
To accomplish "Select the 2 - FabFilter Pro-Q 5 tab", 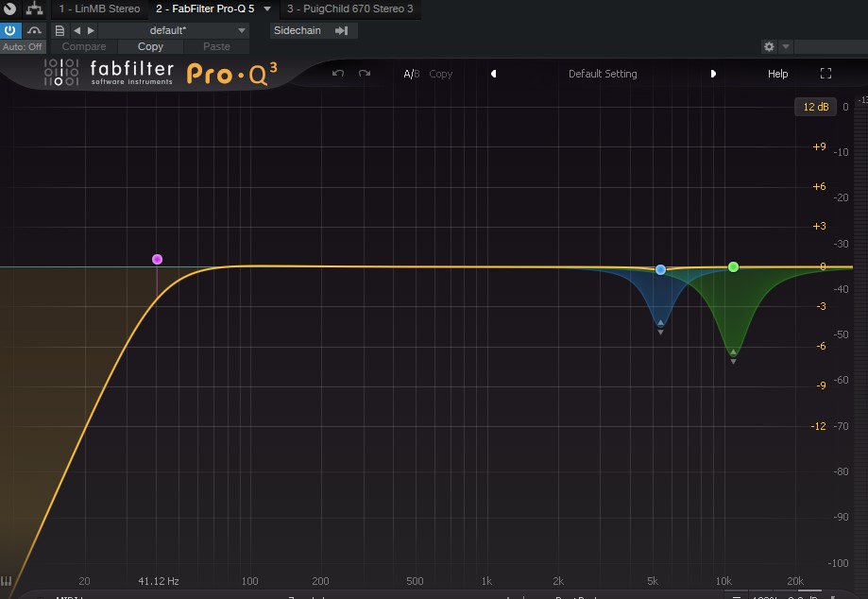I will pyautogui.click(x=205, y=9).
